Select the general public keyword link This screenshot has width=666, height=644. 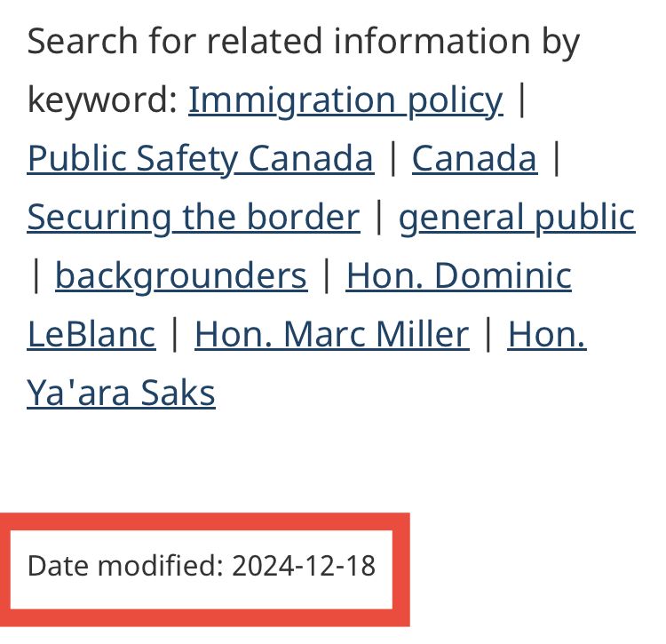coord(517,218)
